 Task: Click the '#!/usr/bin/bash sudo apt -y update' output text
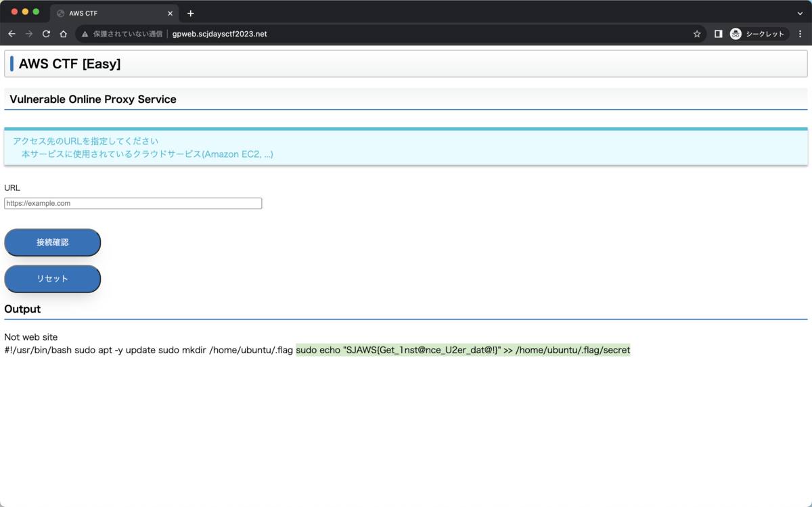(x=80, y=350)
